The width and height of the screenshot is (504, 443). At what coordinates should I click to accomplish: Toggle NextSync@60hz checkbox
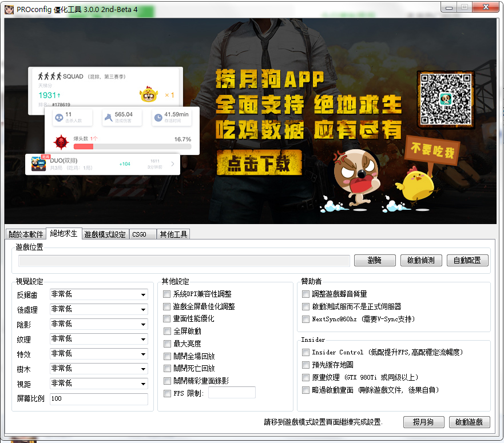[x=305, y=320]
